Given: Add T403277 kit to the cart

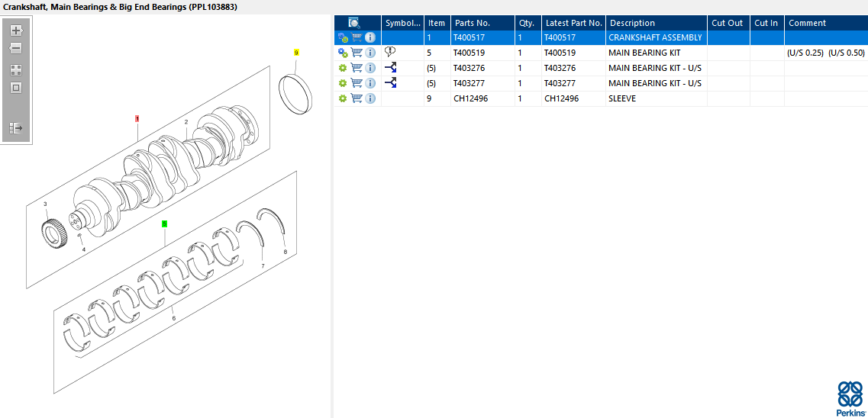Looking at the screenshot, I should pyautogui.click(x=357, y=83).
